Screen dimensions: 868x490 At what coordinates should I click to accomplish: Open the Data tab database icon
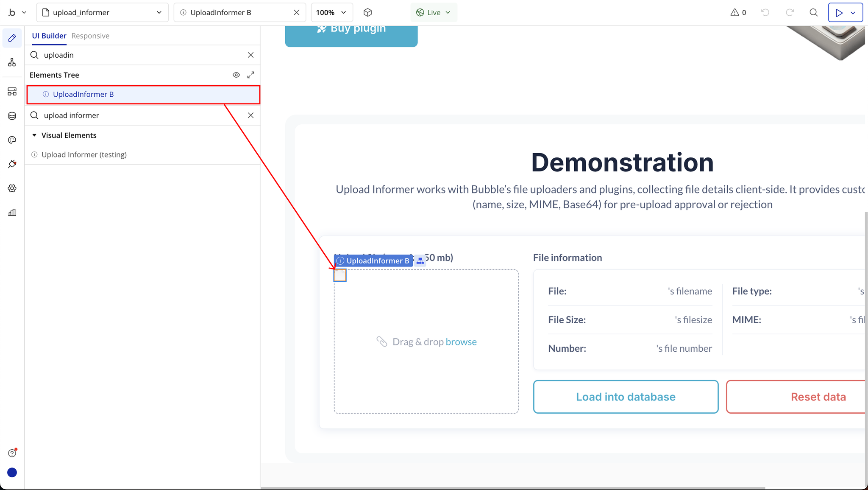pyautogui.click(x=12, y=116)
